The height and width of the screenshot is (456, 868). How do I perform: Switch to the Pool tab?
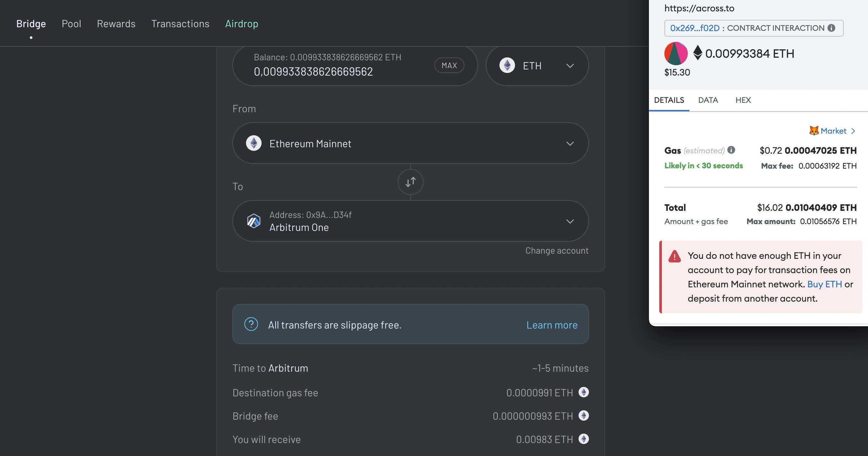click(x=71, y=24)
